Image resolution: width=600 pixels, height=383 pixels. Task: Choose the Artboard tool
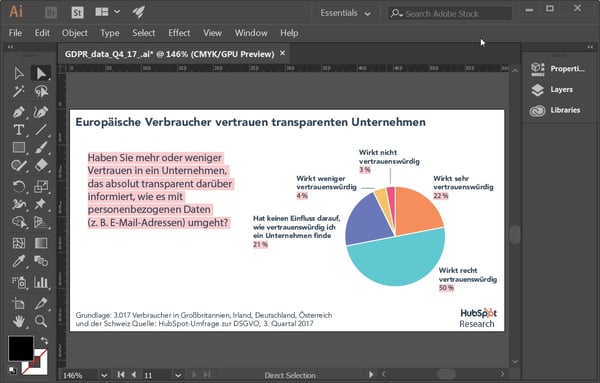pyautogui.click(x=18, y=303)
